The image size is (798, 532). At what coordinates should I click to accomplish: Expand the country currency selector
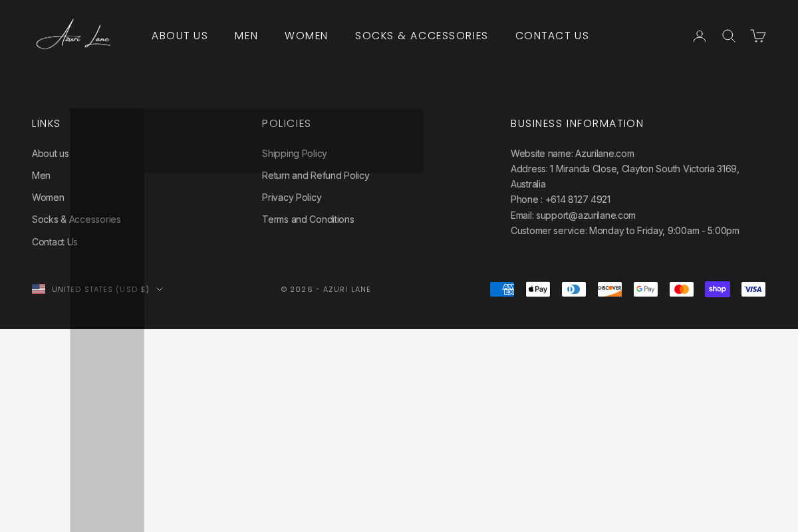coord(98,289)
